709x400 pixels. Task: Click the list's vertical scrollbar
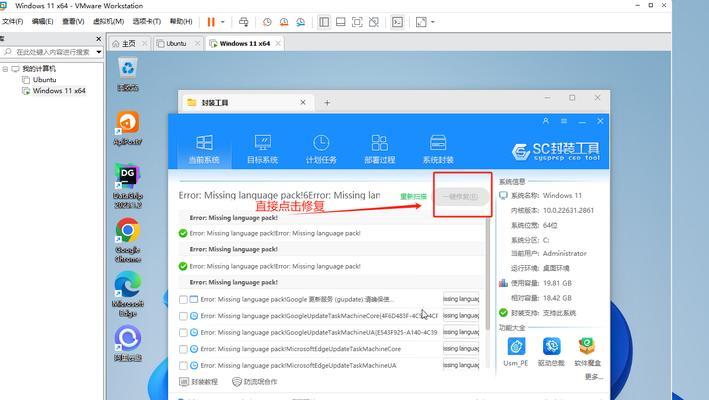click(488, 274)
